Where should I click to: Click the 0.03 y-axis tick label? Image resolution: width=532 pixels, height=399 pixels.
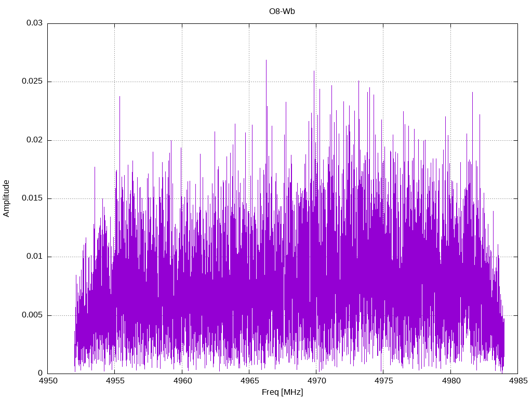pyautogui.click(x=35, y=23)
